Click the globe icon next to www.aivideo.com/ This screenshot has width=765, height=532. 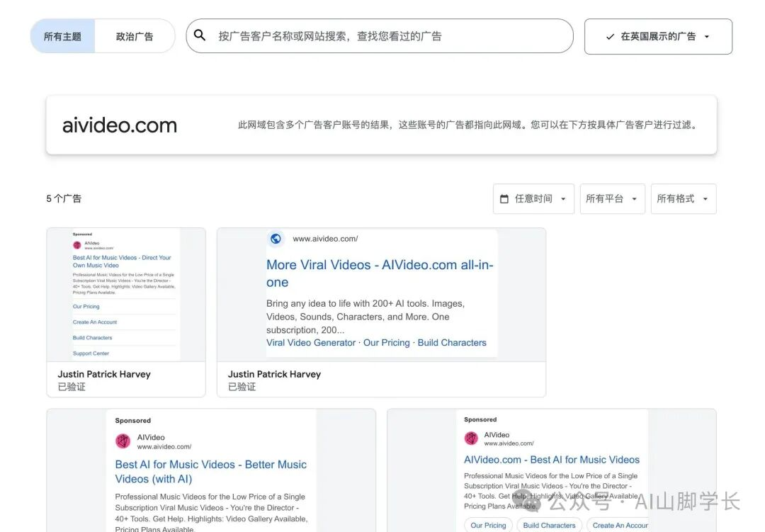276,239
